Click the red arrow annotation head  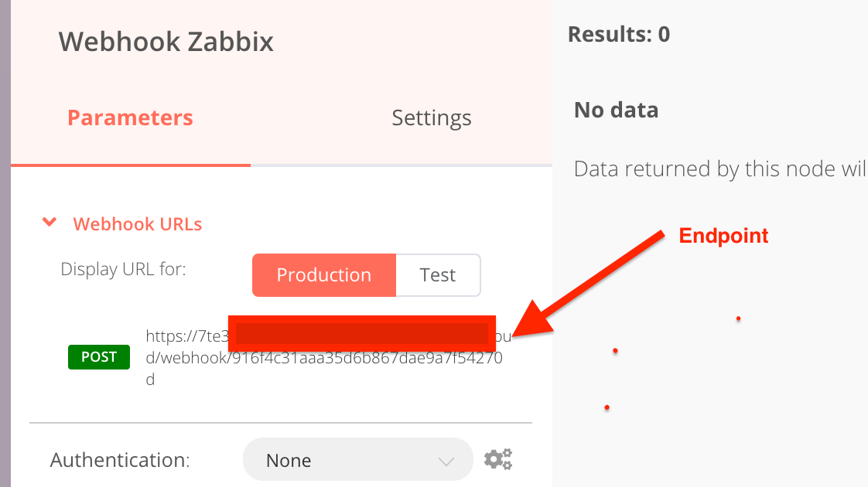(x=532, y=320)
